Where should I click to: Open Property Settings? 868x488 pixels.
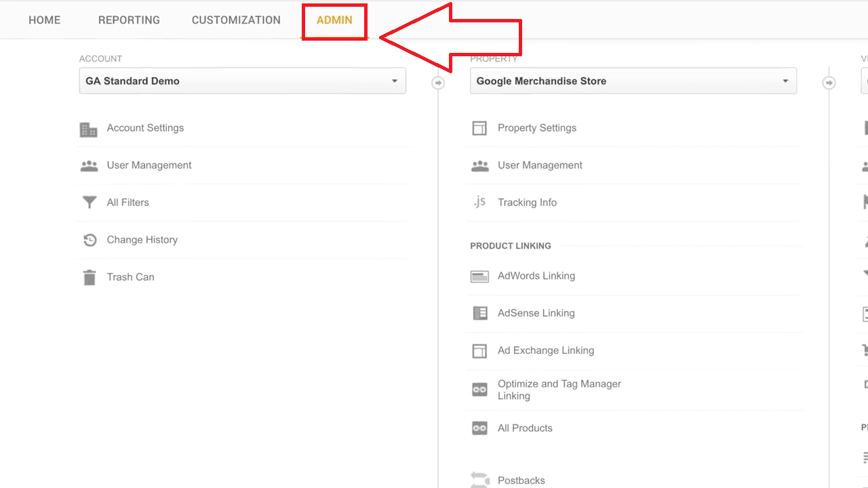click(x=537, y=128)
